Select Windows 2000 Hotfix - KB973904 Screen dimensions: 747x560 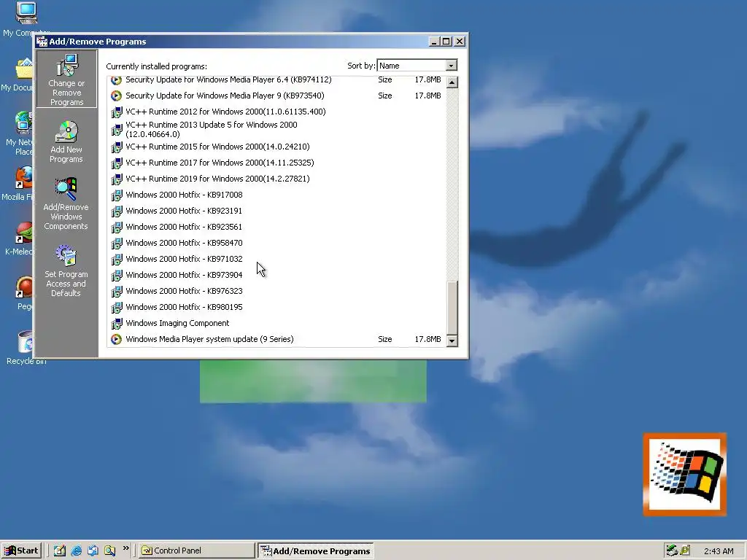pos(276,275)
